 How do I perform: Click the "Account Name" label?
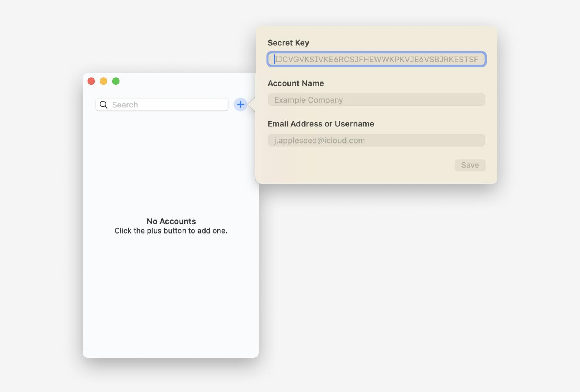click(296, 83)
